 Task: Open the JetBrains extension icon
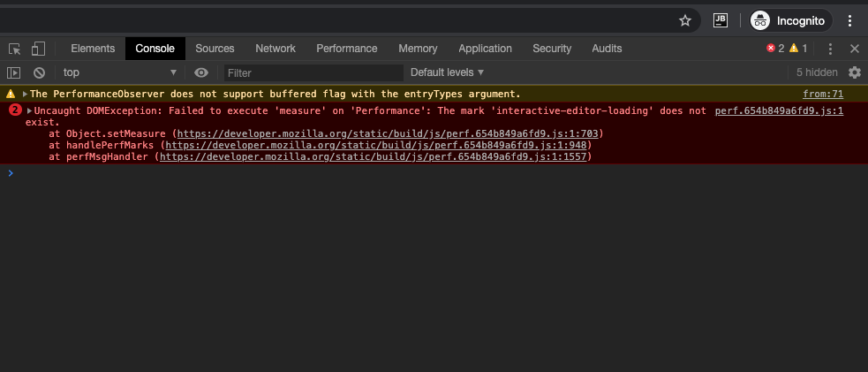721,21
